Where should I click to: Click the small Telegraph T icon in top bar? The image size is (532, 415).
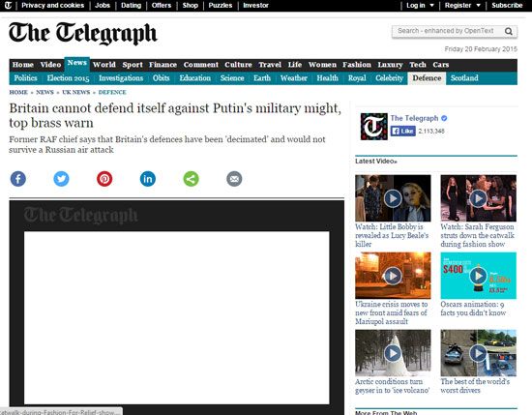tap(8, 5)
